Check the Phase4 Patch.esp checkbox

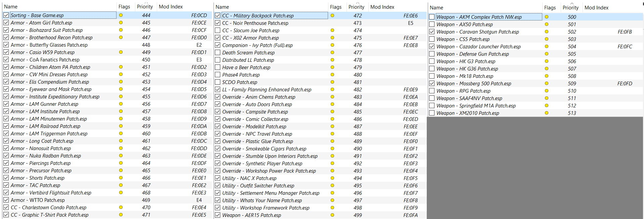point(218,75)
